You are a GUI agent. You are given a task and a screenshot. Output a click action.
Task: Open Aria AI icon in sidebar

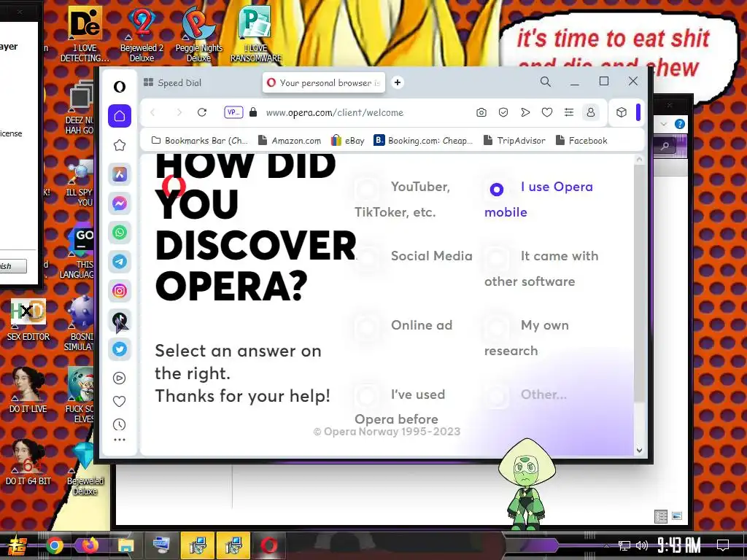[120, 174]
